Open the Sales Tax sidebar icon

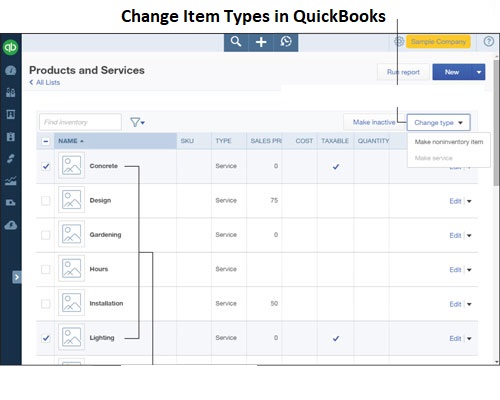[x=11, y=202]
